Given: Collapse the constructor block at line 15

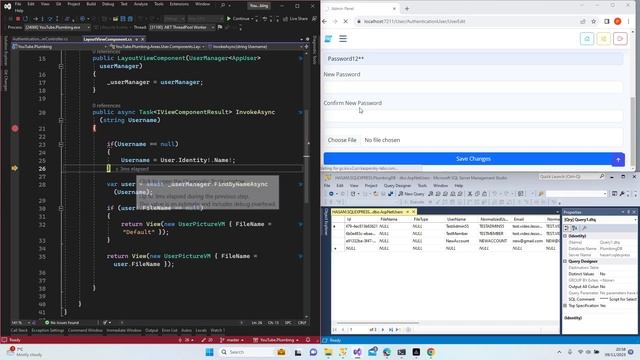Looking at the screenshot, I should pyautogui.click(x=61, y=66).
